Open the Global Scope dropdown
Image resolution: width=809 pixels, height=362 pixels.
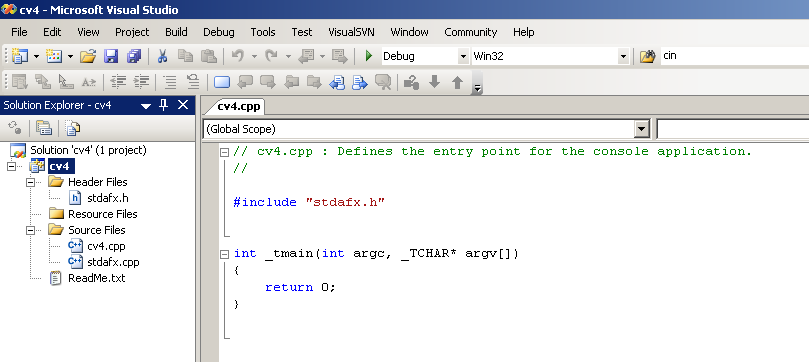coord(641,129)
